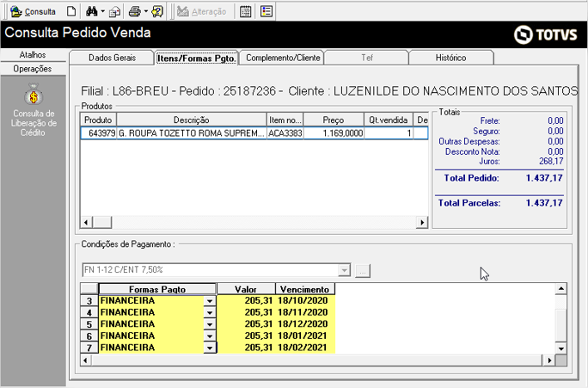Click the TOTVS logo
Viewport: 588px width, 388px height.
[x=546, y=35]
